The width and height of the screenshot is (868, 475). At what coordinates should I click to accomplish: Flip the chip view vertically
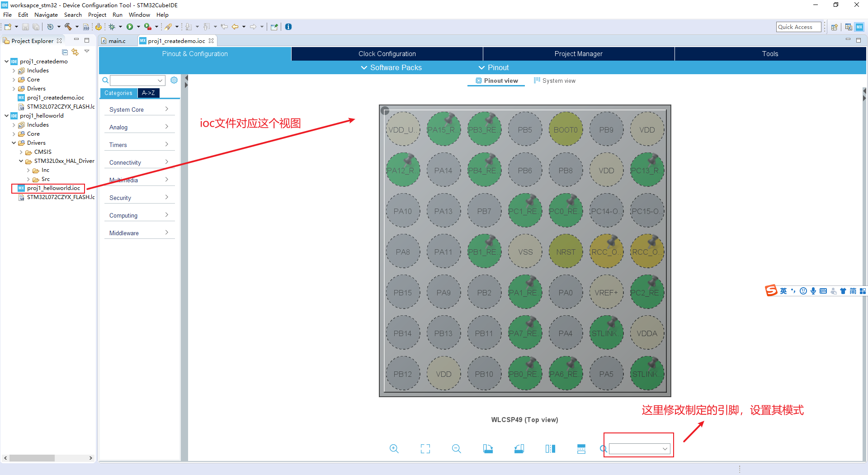pos(581,449)
